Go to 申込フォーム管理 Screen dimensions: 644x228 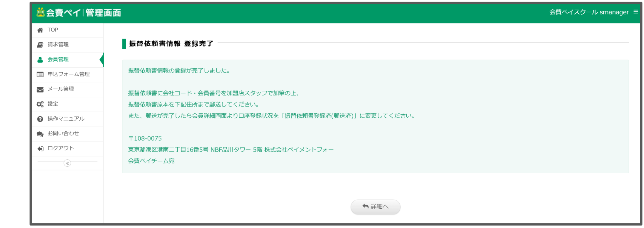point(67,75)
